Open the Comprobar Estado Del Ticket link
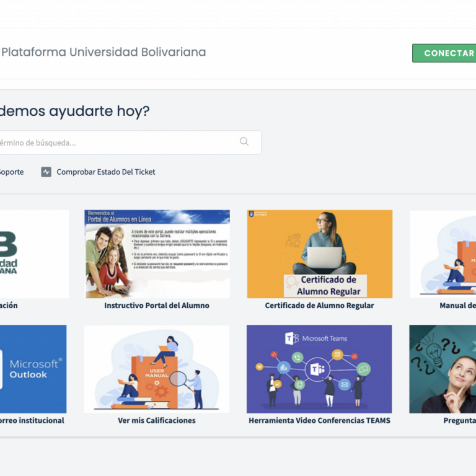 [x=105, y=172]
